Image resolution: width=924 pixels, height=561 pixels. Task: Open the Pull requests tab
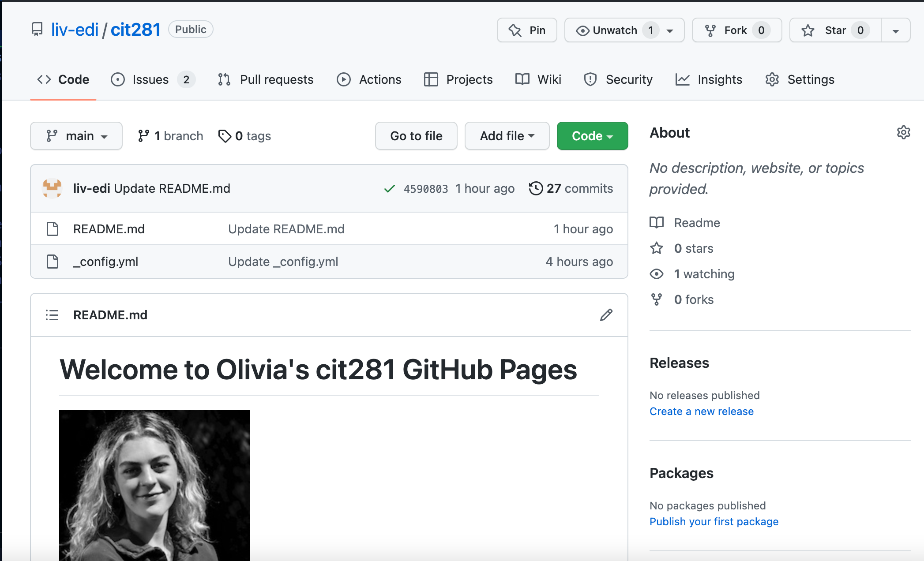[265, 79]
